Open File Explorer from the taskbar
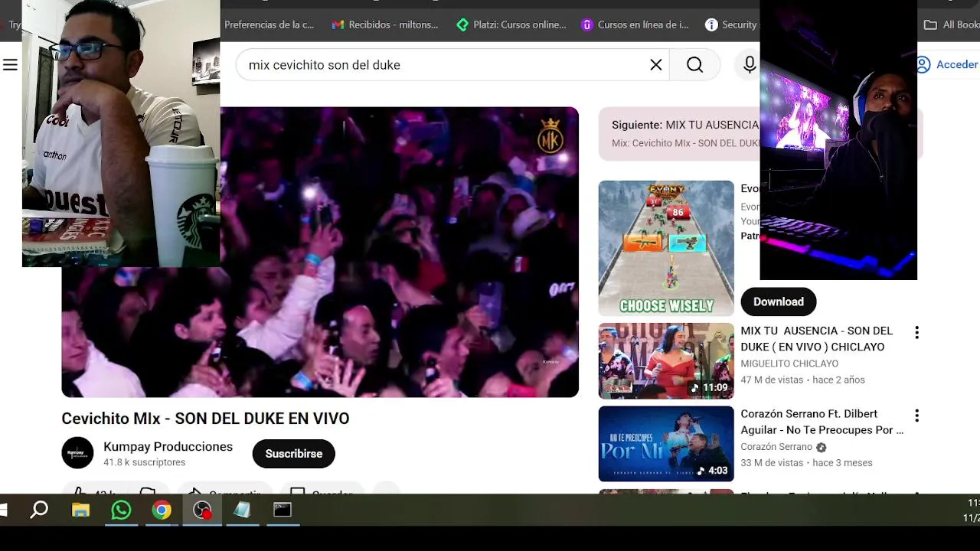 pyautogui.click(x=80, y=510)
